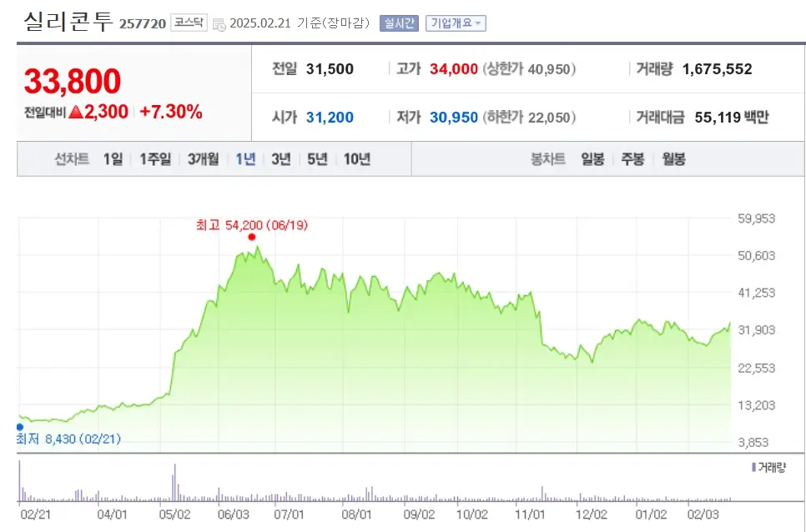Select the 1일 line chart period
This screenshot has width=806, height=532.
(x=113, y=159)
